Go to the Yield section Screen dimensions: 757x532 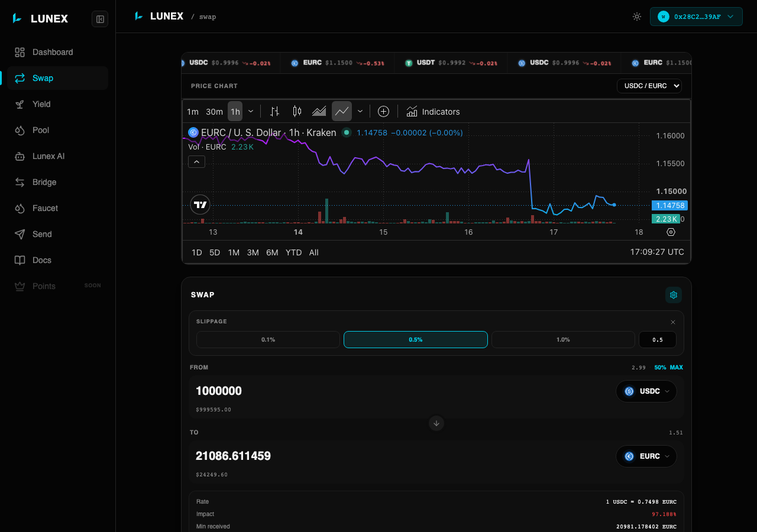click(58, 104)
